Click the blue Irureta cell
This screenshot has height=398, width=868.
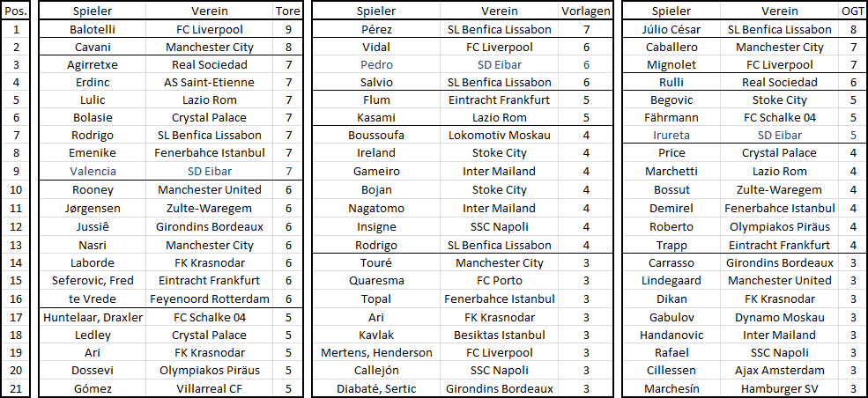[x=671, y=135]
